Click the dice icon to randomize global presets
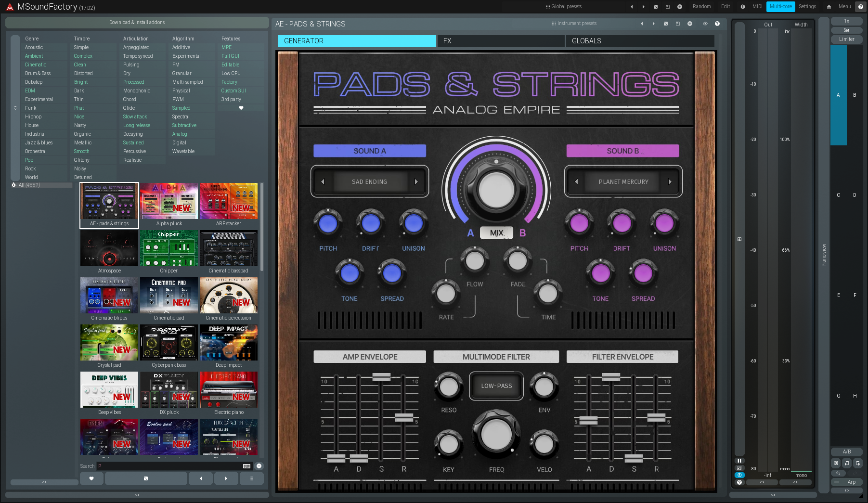Screen dimensions: 868x503 [x=656, y=6]
